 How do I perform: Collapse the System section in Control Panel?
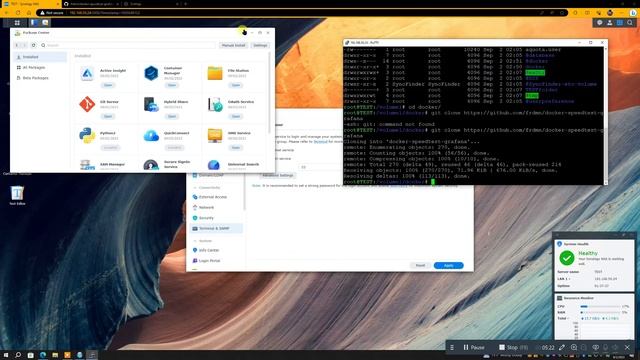tap(195, 241)
